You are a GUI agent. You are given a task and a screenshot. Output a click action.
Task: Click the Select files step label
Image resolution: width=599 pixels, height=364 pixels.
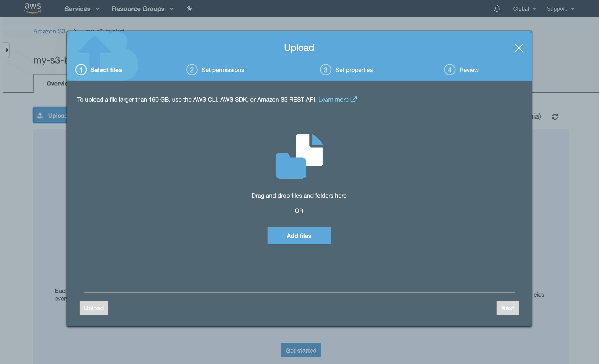pyautogui.click(x=106, y=70)
